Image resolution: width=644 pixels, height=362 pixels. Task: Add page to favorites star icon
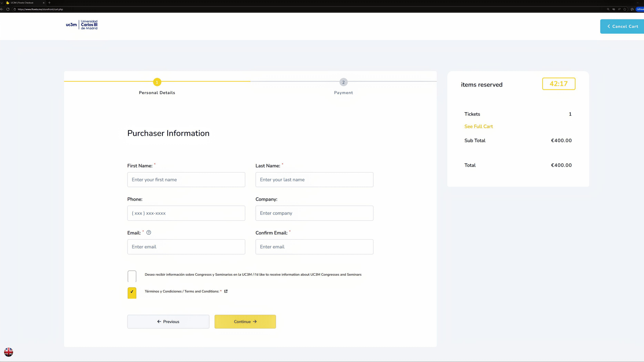coord(625,9)
